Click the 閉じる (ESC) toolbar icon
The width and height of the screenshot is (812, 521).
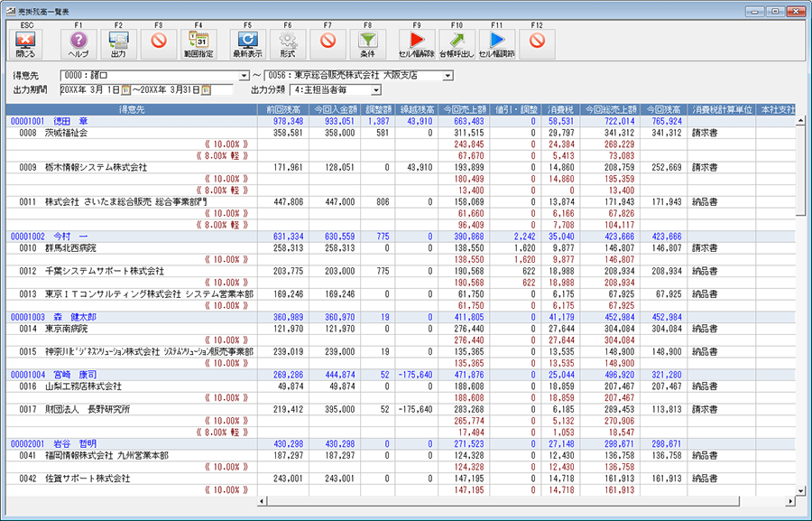pos(25,44)
